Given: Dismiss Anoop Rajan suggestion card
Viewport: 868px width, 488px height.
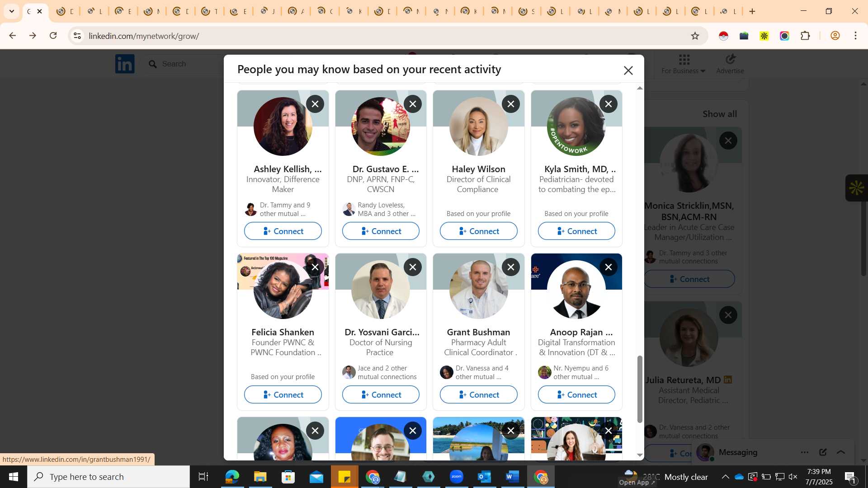Looking at the screenshot, I should (x=609, y=267).
